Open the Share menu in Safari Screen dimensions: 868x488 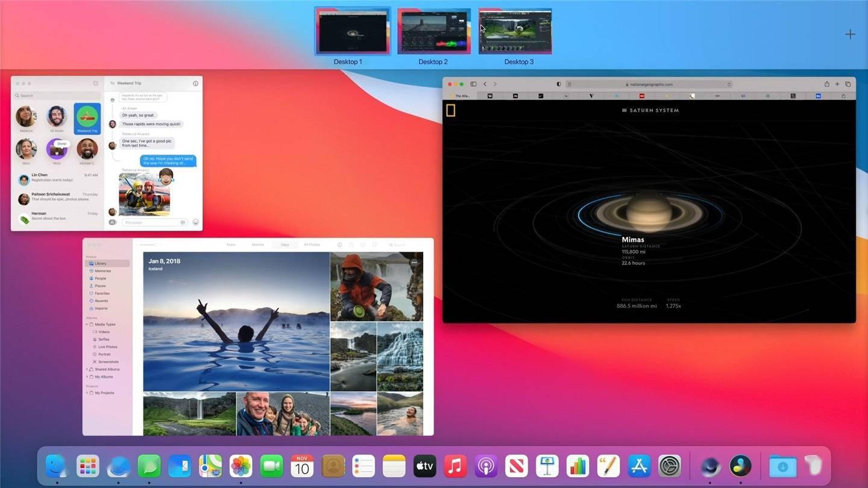(827, 84)
